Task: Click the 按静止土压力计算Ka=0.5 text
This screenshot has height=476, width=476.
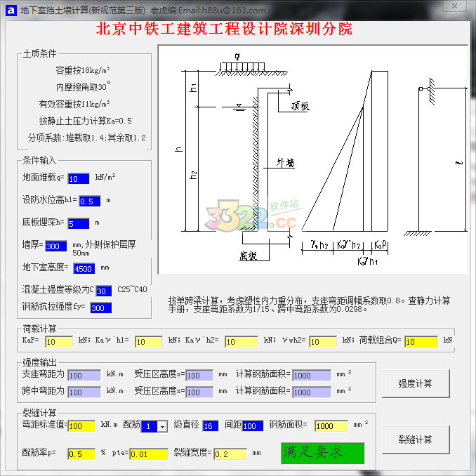Action: coord(86,121)
